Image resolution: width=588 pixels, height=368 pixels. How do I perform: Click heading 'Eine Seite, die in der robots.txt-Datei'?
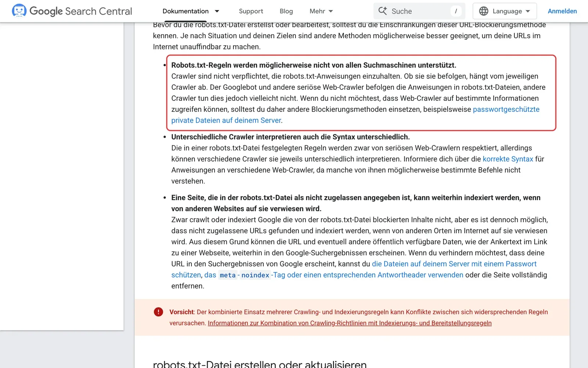coord(356,203)
